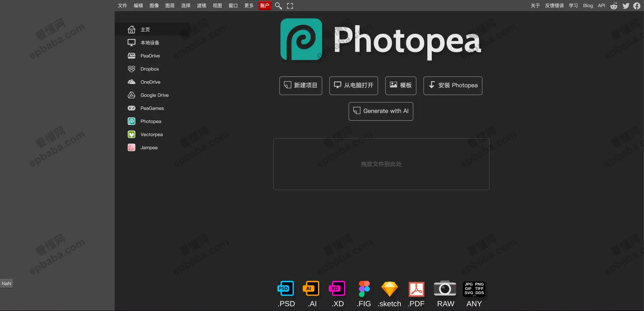This screenshot has height=311, width=644.
Task: Click the 新建项目 button
Action: tap(301, 85)
